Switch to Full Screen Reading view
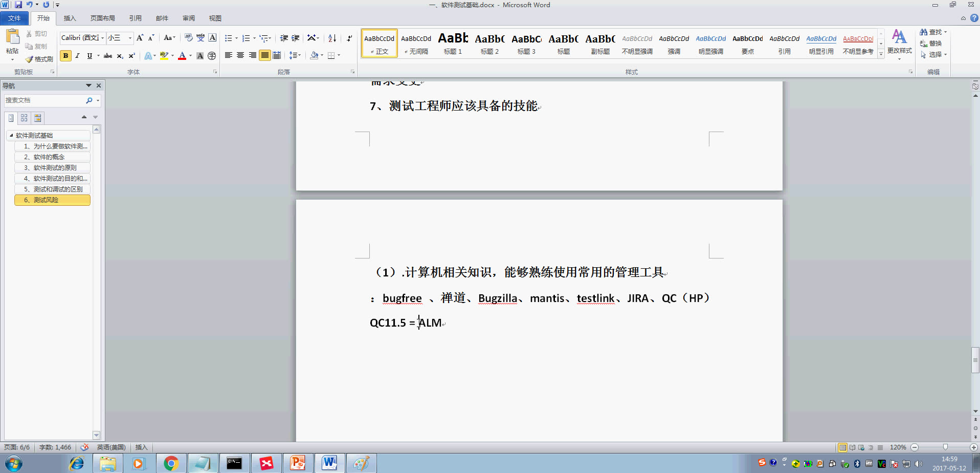 click(852, 447)
